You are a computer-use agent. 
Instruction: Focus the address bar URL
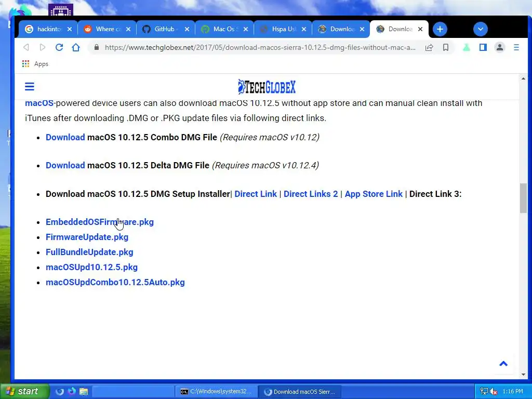260,47
